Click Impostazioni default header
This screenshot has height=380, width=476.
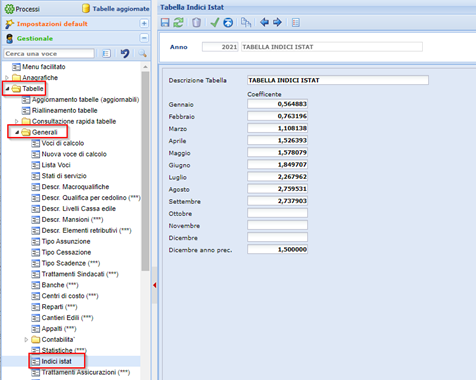pyautogui.click(x=52, y=24)
